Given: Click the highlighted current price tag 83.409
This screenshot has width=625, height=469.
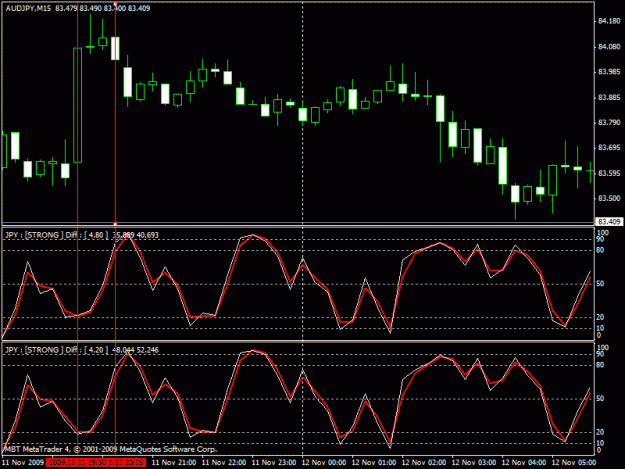Looking at the screenshot, I should [609, 221].
